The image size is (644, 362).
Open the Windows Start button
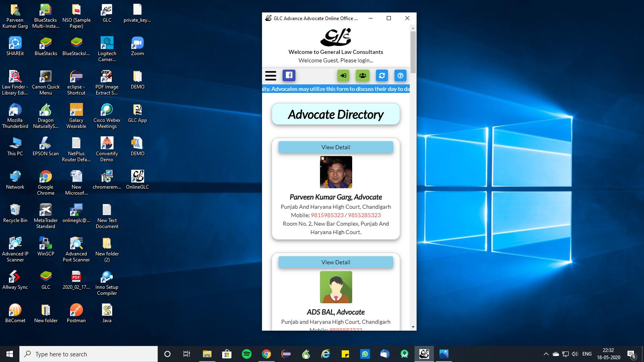coord(10,354)
